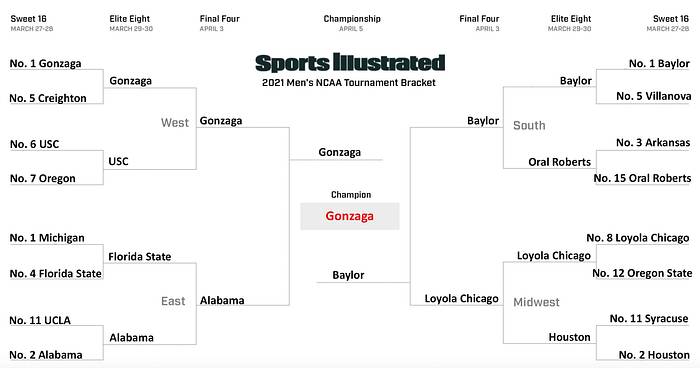This screenshot has height=368, width=700.
Task: Select No. 5 Creighton team entry
Action: click(x=48, y=98)
